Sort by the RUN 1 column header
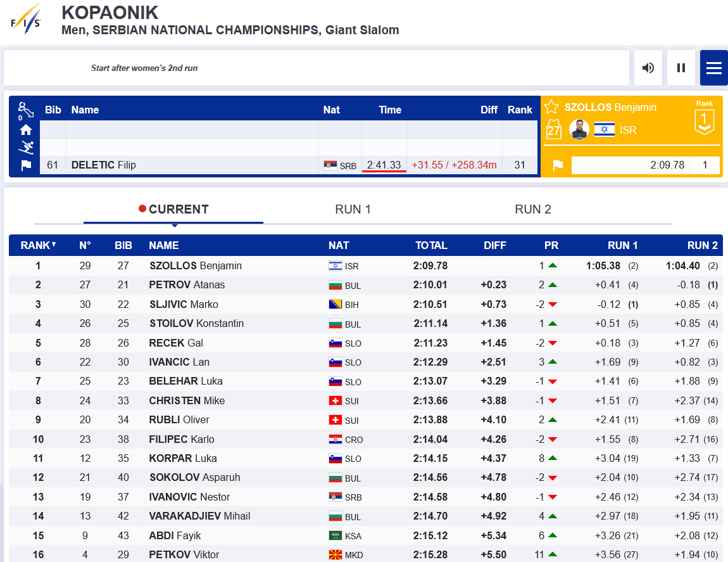 click(x=622, y=245)
